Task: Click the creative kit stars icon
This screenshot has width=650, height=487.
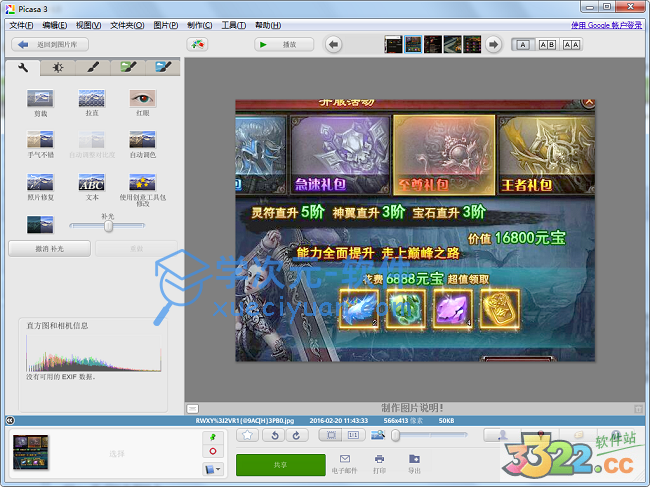Action: [x=143, y=182]
